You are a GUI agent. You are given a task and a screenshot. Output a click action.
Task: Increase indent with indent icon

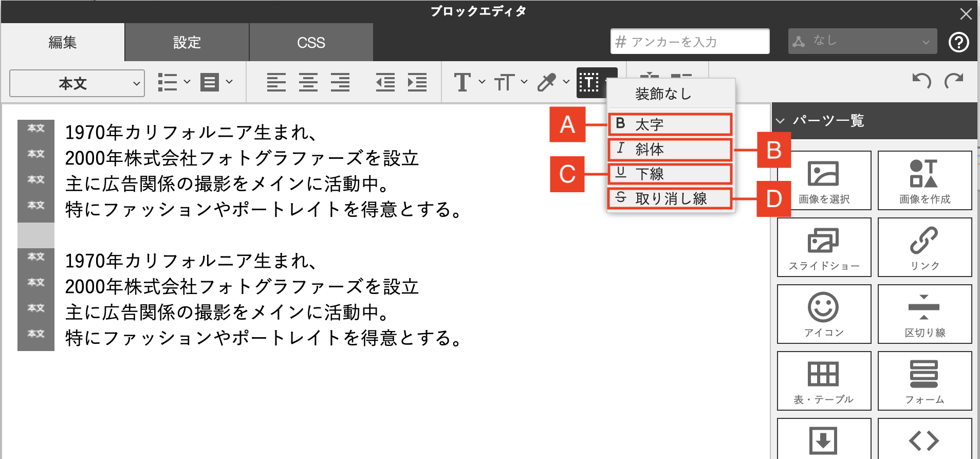click(417, 82)
